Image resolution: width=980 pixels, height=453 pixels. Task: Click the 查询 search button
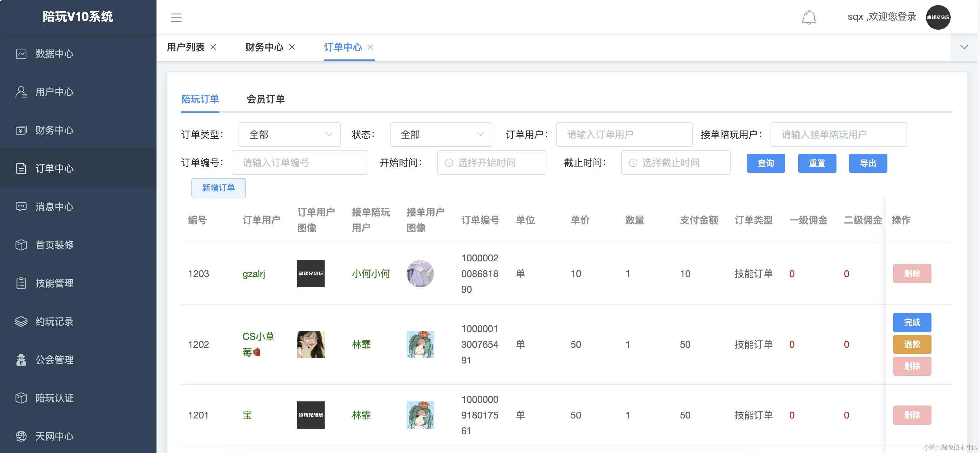pyautogui.click(x=765, y=163)
